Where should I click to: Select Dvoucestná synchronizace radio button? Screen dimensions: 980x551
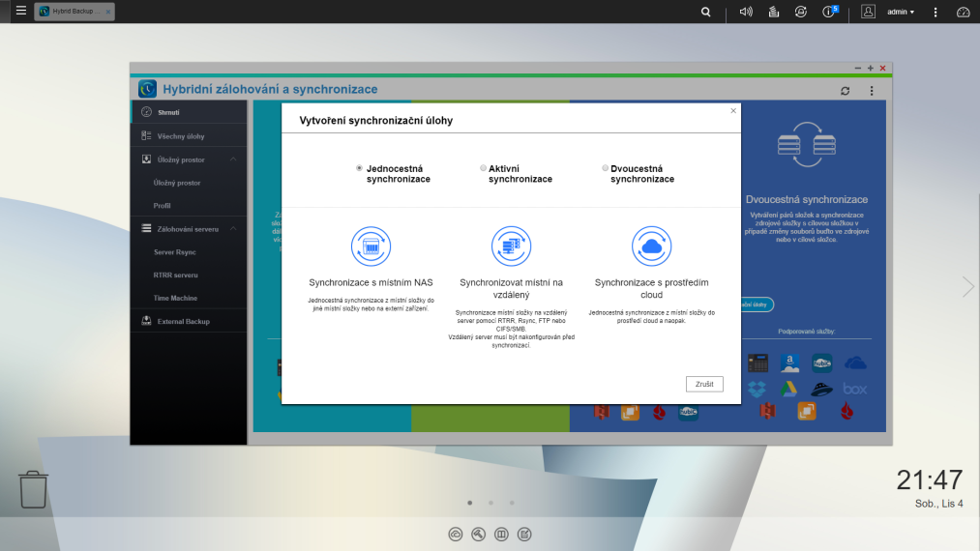tap(605, 168)
